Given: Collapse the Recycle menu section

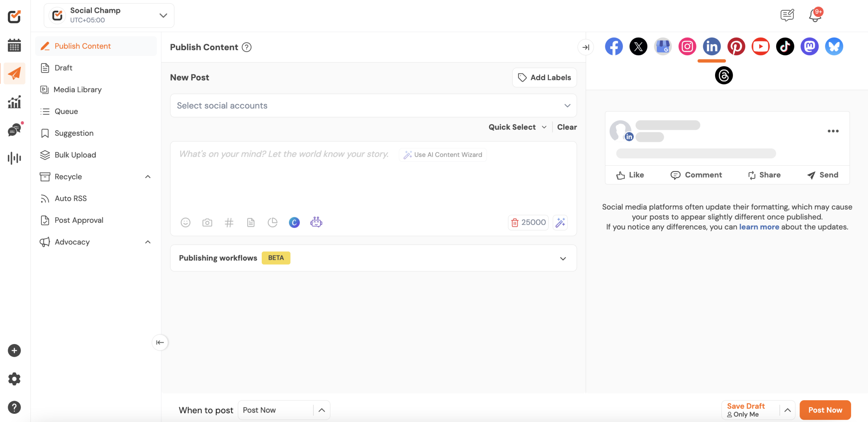Looking at the screenshot, I should [148, 177].
